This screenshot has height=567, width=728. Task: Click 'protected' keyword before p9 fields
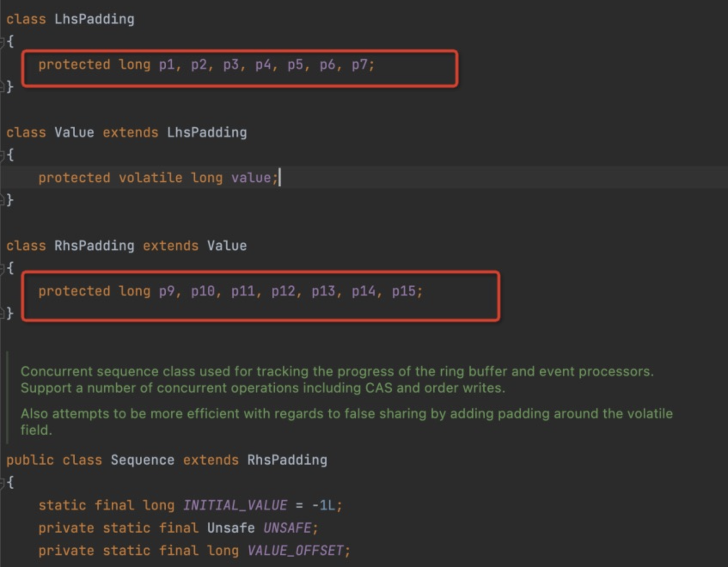74,291
